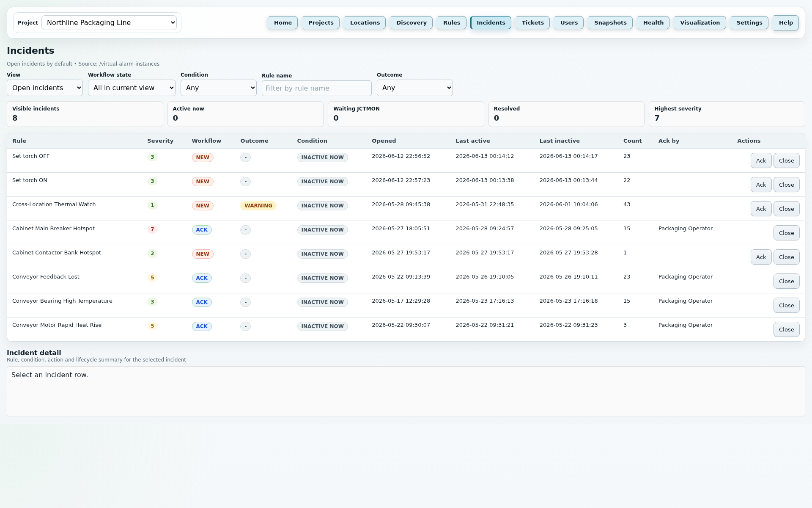Viewport: 812px width, 508px height.
Task: Acknowledge Cabinet Contactor Bank Hotspot incident
Action: pos(761,257)
